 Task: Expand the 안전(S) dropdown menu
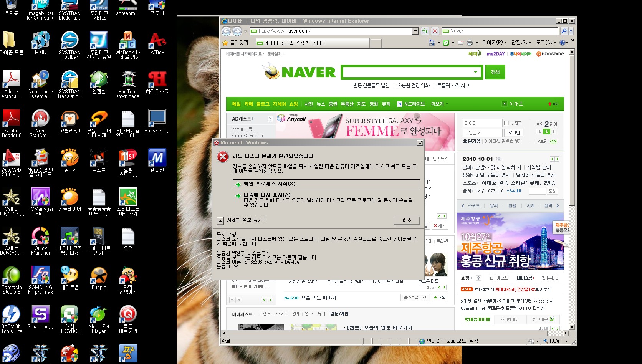tap(521, 43)
